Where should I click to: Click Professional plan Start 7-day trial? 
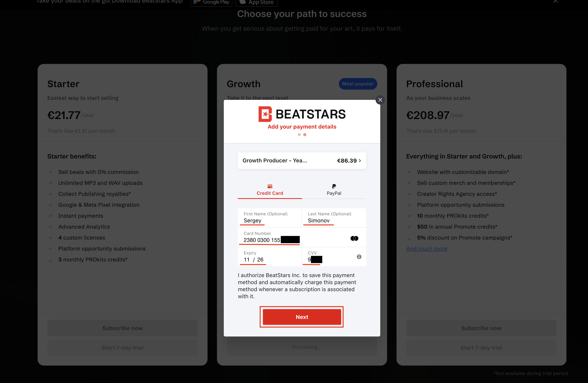pyautogui.click(x=481, y=347)
